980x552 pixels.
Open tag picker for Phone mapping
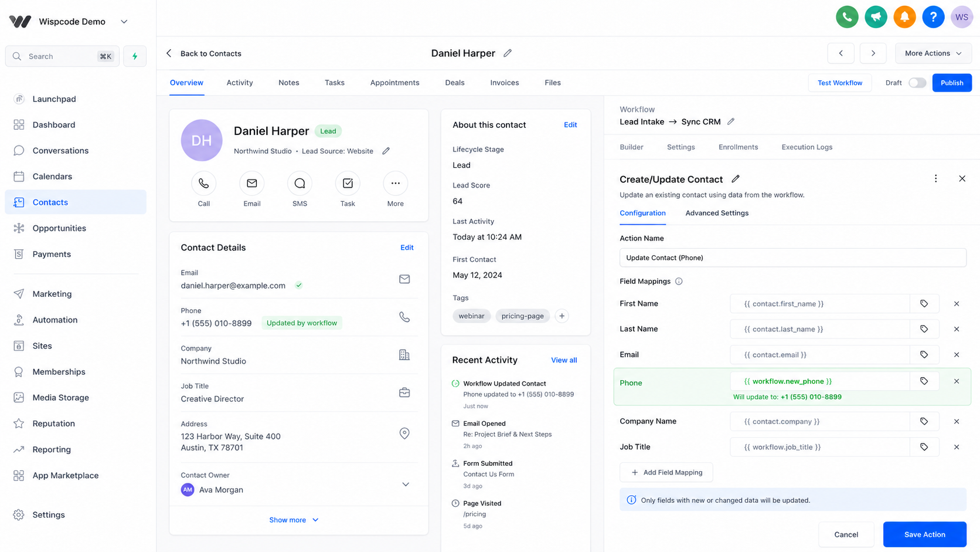924,381
